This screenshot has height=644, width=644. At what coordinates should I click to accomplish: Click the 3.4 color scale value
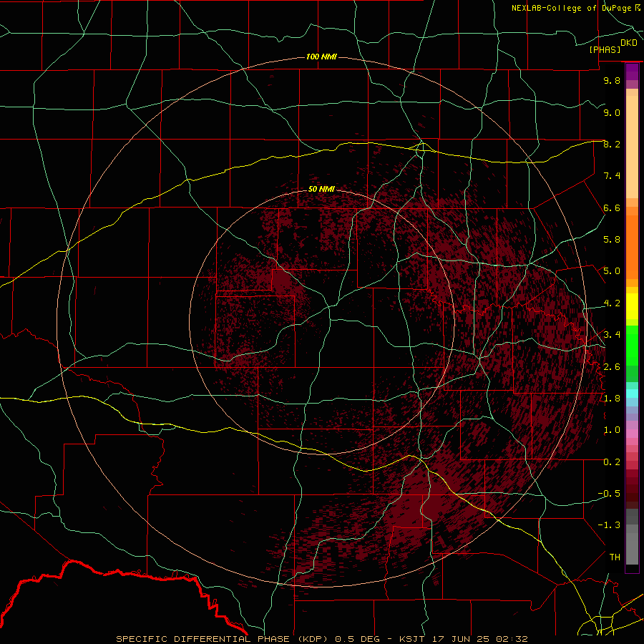612,335
